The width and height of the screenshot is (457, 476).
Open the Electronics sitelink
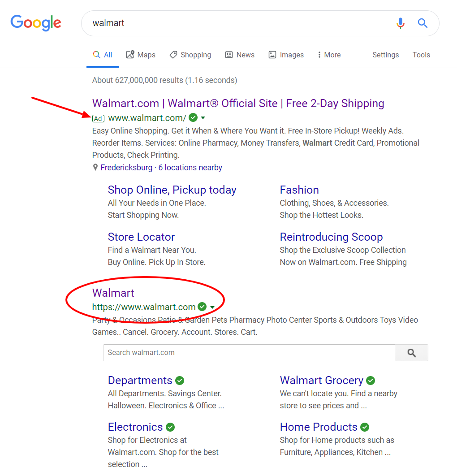tap(135, 427)
